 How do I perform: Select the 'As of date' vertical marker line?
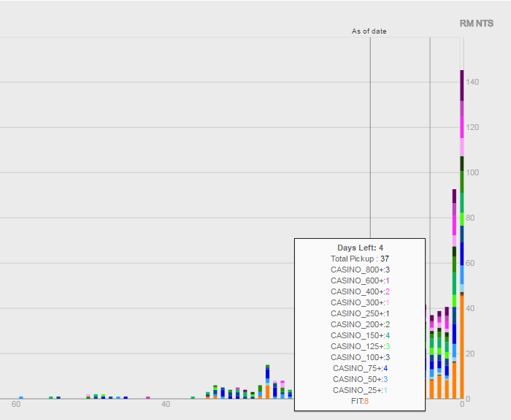(x=370, y=137)
